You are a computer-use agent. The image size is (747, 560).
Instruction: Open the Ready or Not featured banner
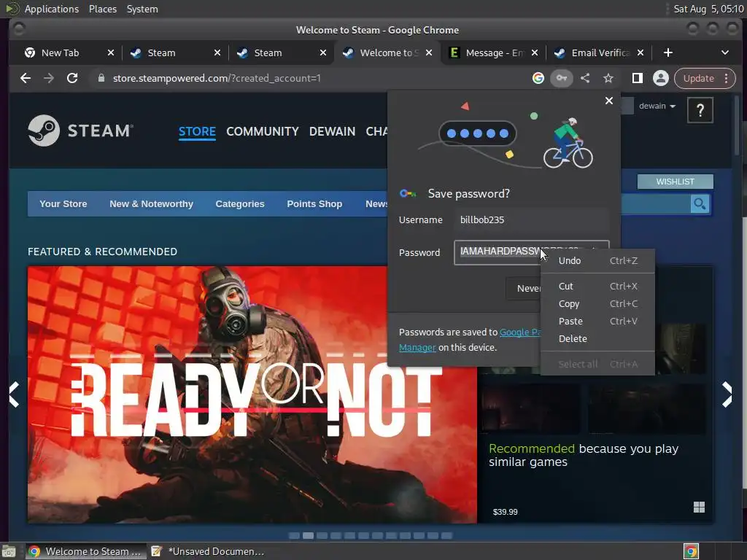[252, 394]
